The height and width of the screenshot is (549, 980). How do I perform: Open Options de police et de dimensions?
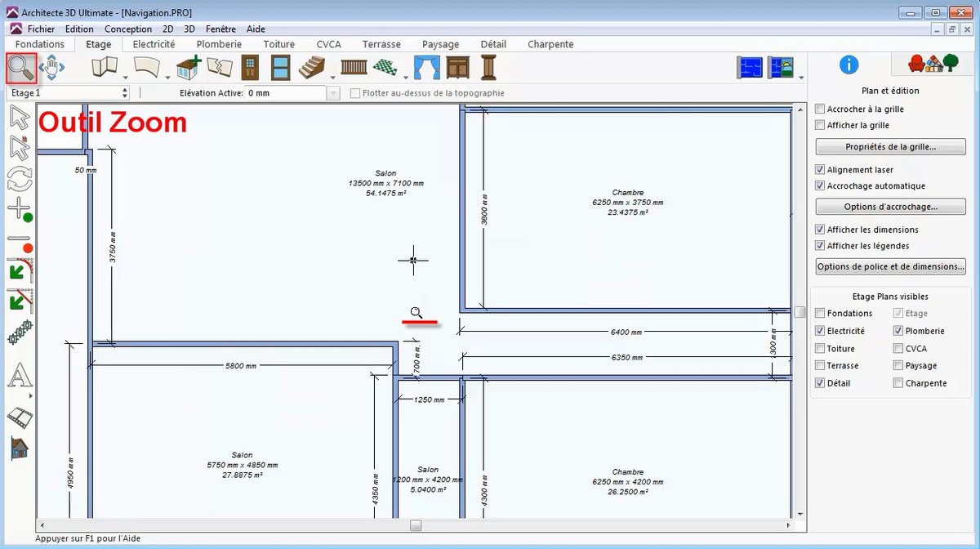pos(890,266)
